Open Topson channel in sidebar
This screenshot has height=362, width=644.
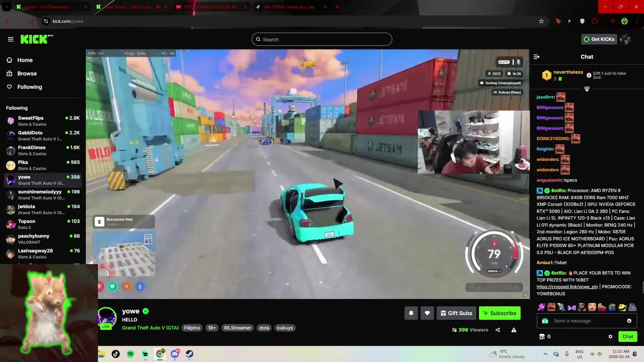pyautogui.click(x=43, y=224)
